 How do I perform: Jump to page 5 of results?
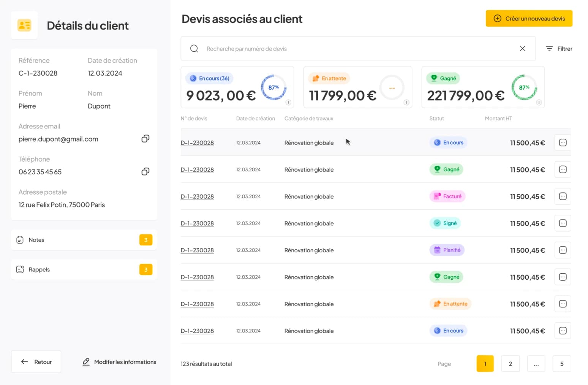(561, 364)
